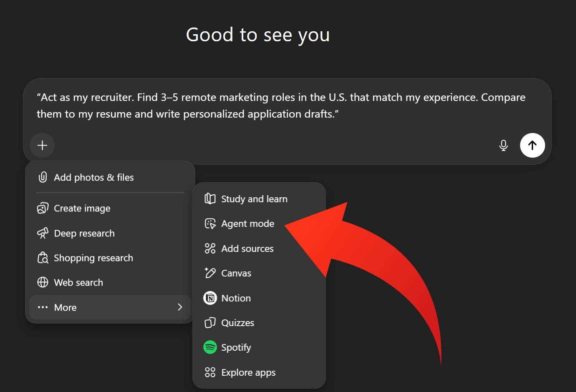Click the Spotify logo icon
The image size is (576, 392).
coord(210,347)
